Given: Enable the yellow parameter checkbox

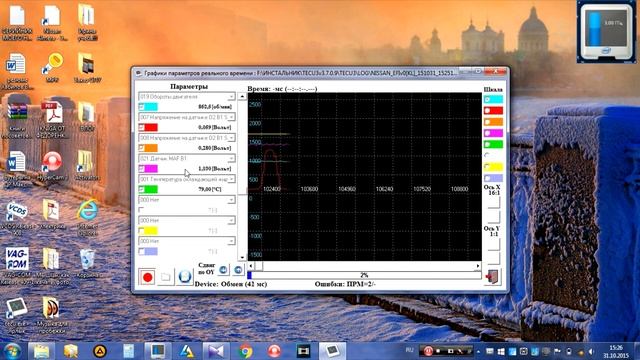Looking at the screenshot, I should click(x=141, y=231).
